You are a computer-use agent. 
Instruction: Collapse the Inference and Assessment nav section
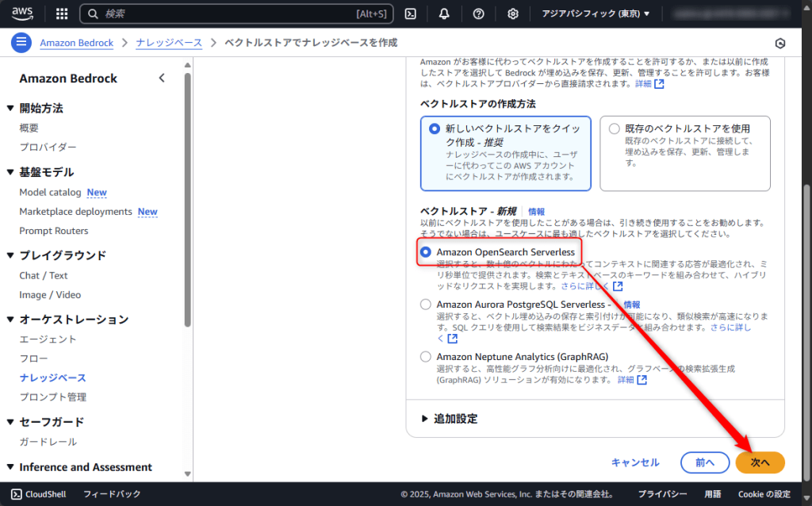(10, 467)
